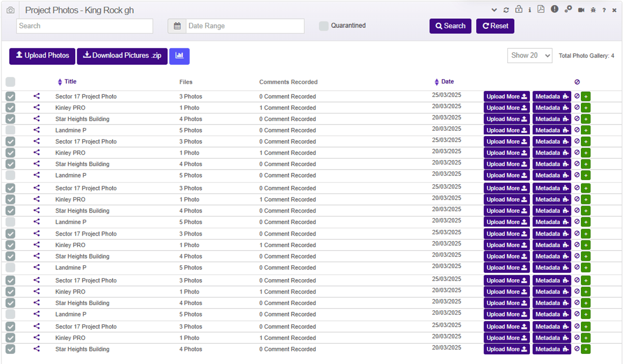The width and height of the screenshot is (623, 364).
Task: Open the video camera icon in header
Action: point(581,10)
